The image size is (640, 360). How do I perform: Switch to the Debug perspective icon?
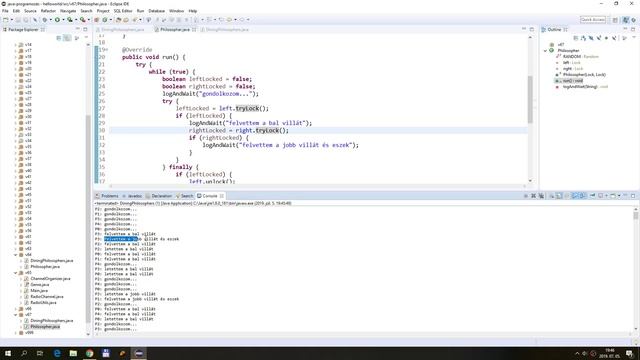[634, 20]
